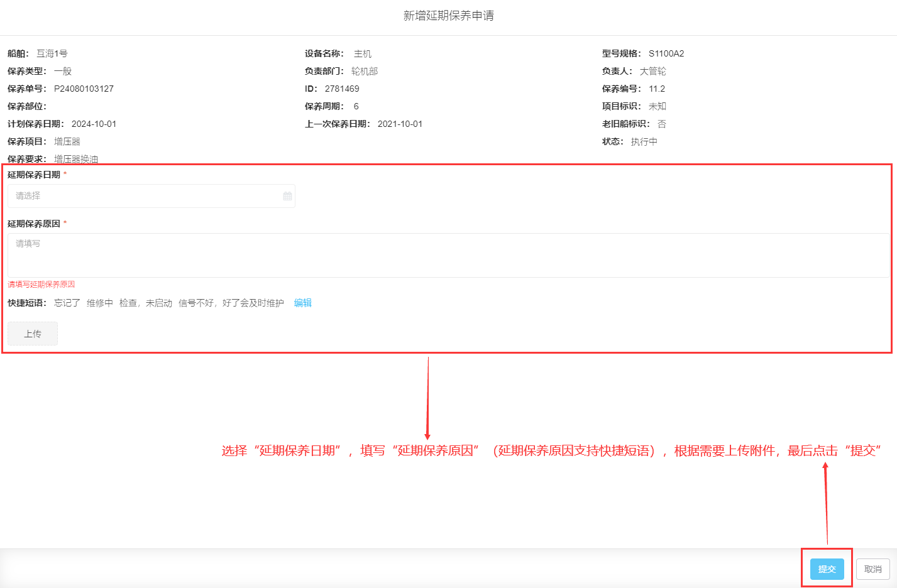Viewport: 897px width, 588px height.
Task: Insert quick phrase 维修中
Action: [x=100, y=303]
